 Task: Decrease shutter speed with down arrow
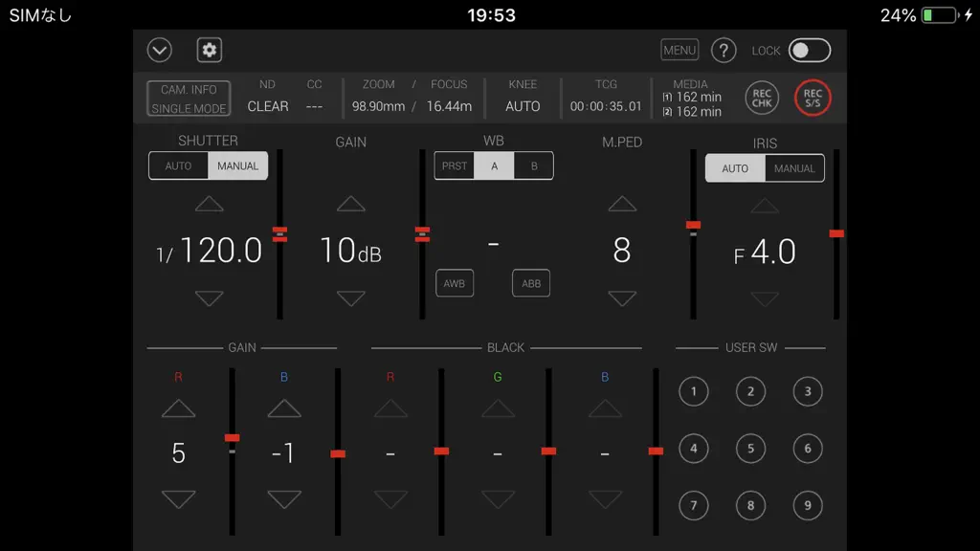click(210, 298)
